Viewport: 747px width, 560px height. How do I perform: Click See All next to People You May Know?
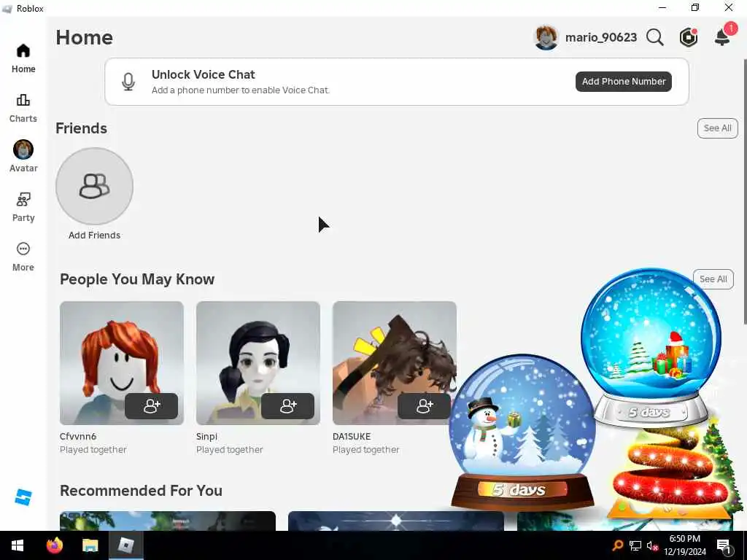coord(713,279)
